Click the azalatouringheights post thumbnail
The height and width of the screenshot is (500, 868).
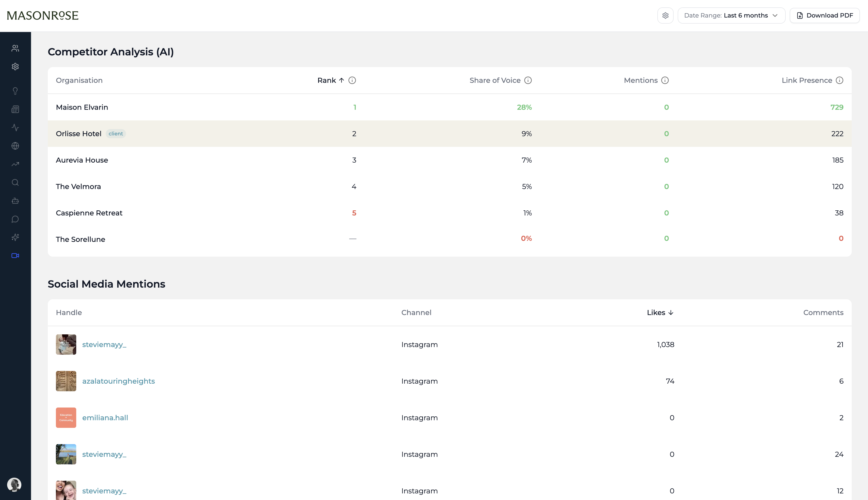pyautogui.click(x=66, y=381)
